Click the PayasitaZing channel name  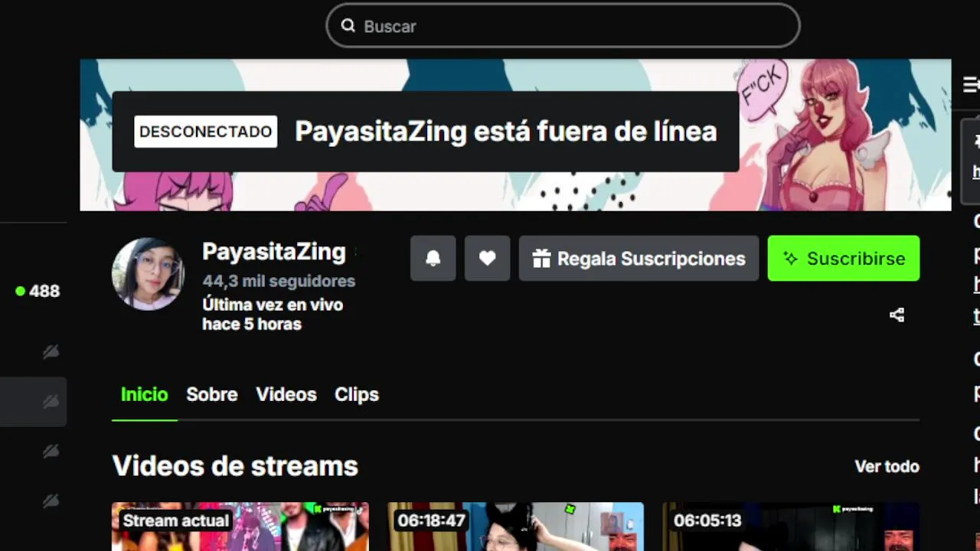click(274, 252)
